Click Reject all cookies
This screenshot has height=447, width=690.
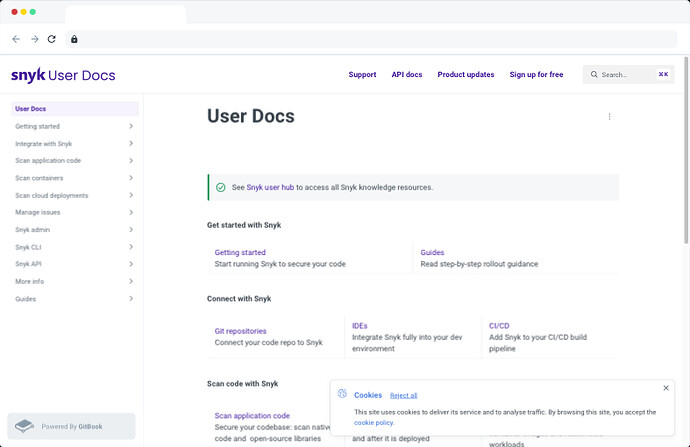[x=404, y=396]
